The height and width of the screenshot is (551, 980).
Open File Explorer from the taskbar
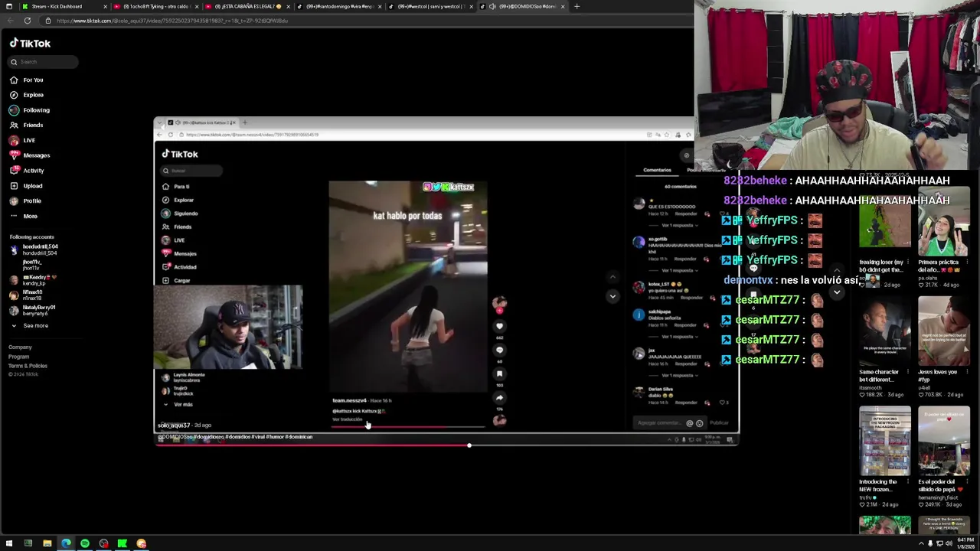click(47, 543)
